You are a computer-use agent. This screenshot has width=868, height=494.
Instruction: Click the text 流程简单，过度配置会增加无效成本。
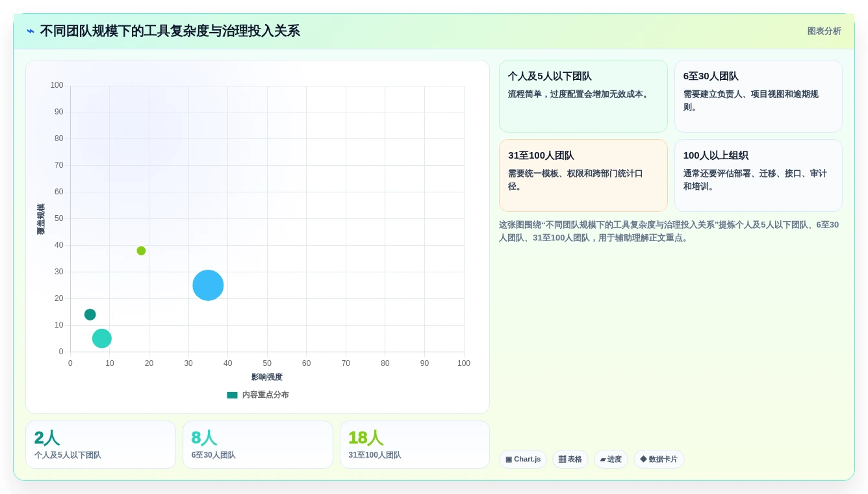[x=580, y=94]
